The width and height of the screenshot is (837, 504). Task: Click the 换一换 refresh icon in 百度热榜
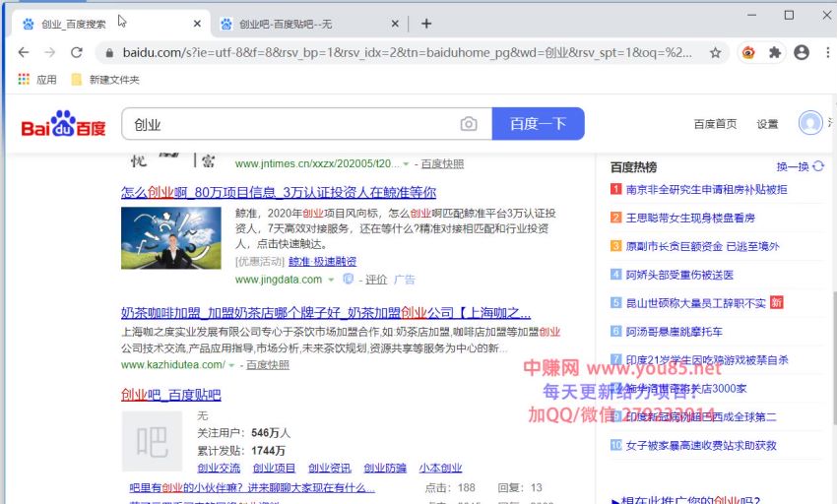point(817,166)
